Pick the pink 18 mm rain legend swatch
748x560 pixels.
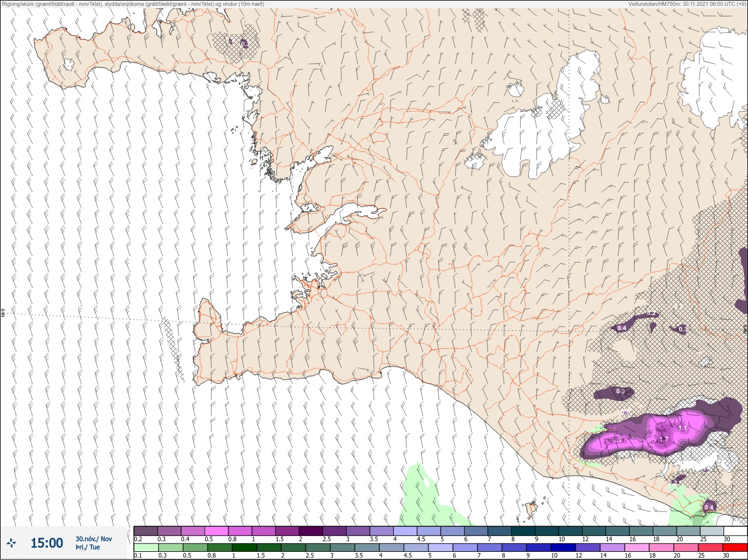[x=661, y=548]
